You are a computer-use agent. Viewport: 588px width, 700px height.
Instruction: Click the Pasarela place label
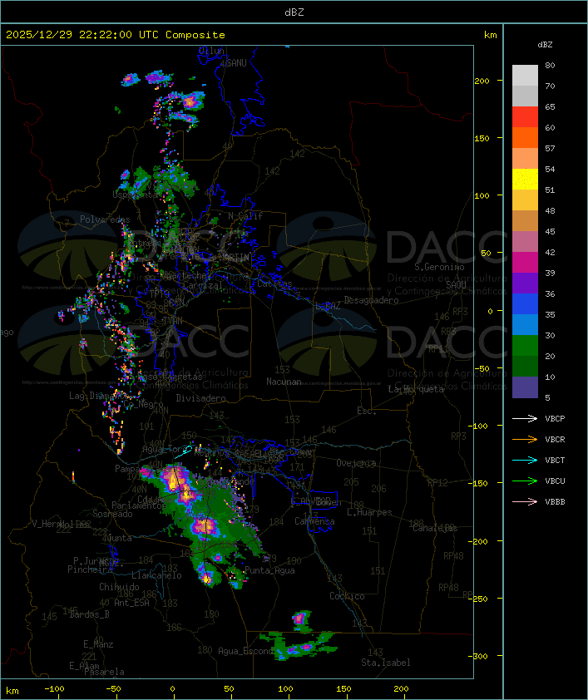104,672
